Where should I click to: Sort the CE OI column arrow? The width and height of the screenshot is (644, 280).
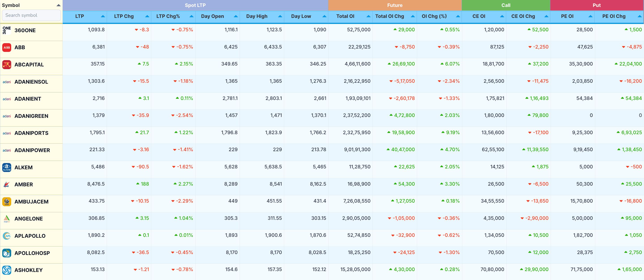coord(502,16)
